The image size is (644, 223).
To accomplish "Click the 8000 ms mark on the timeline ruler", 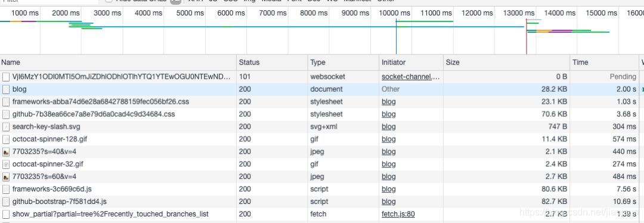I will click(x=314, y=13).
